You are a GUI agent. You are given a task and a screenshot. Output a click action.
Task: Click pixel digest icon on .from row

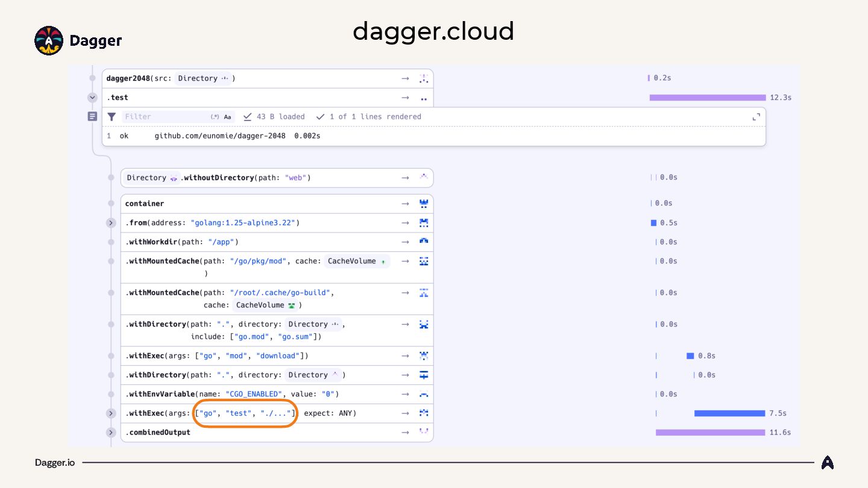click(x=424, y=223)
